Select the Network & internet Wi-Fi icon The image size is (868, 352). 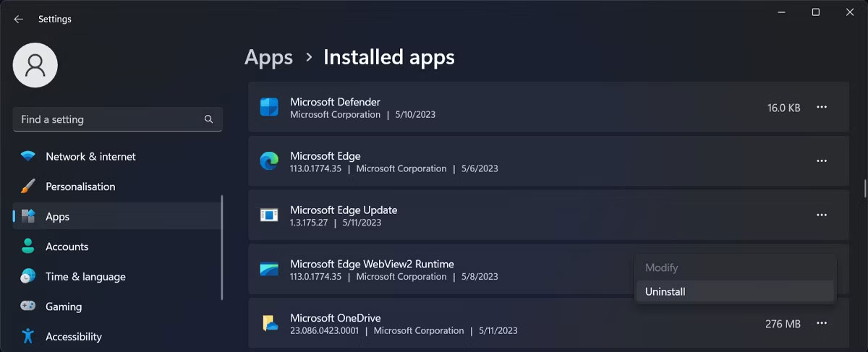[x=28, y=157]
